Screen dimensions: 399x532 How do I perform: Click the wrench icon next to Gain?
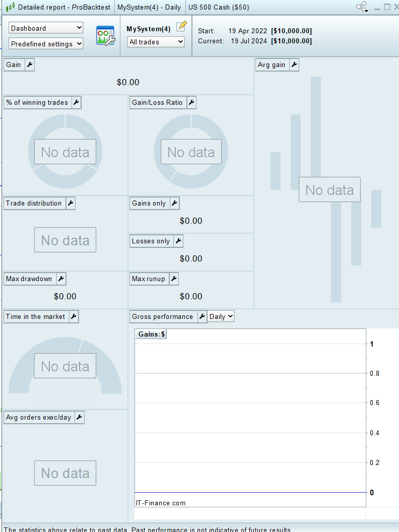pyautogui.click(x=29, y=64)
